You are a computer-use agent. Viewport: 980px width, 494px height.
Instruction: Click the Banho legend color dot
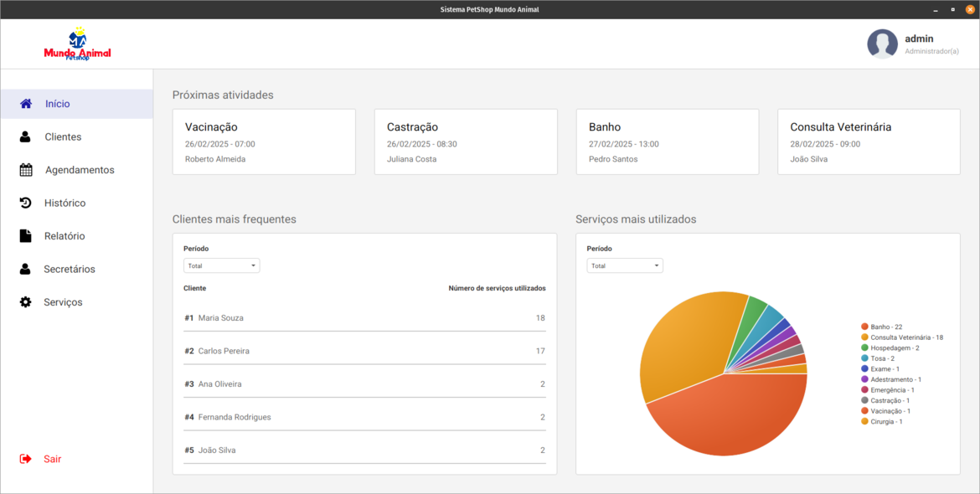864,327
